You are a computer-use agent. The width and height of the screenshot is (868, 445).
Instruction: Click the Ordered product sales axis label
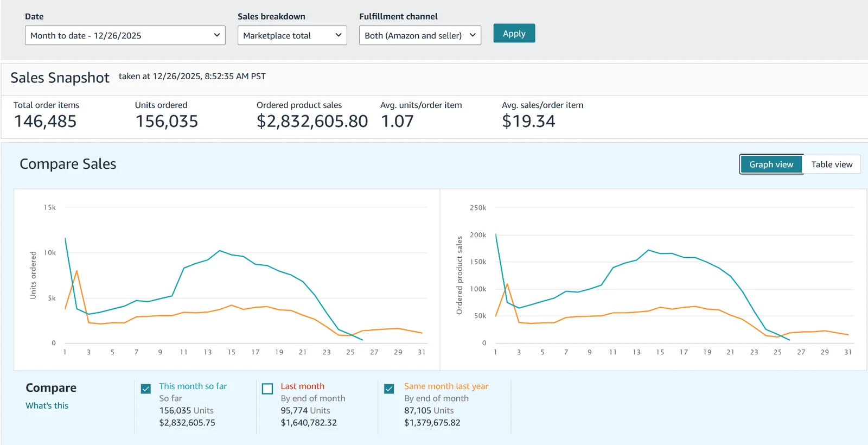[459, 275]
